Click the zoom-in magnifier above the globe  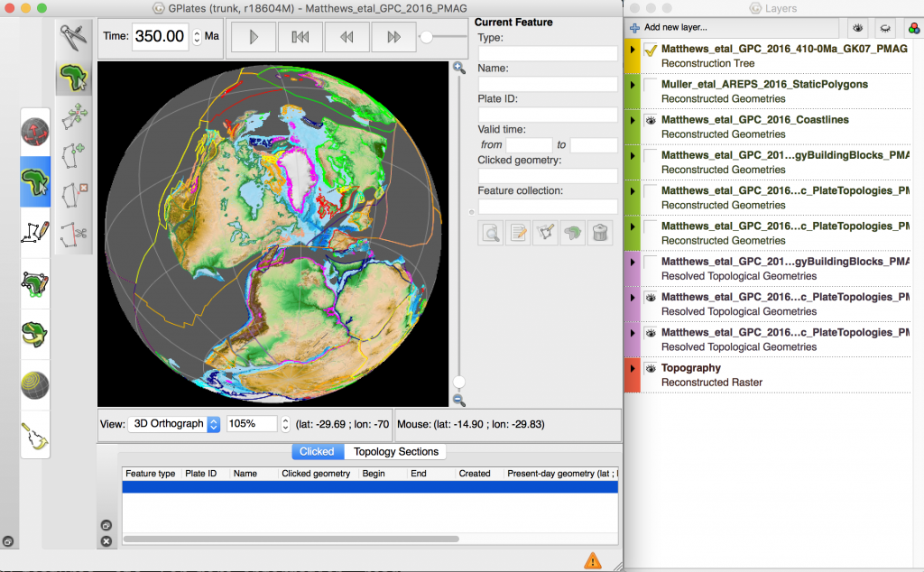click(459, 68)
